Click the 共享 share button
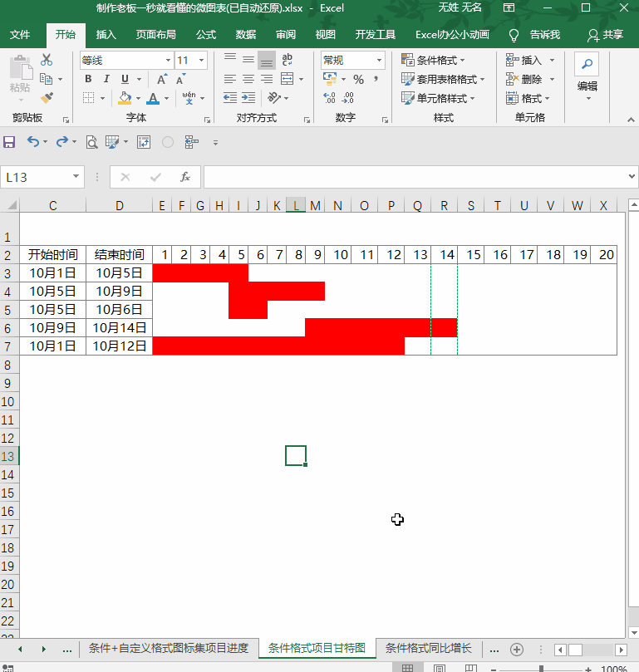Image resolution: width=639 pixels, height=672 pixels. [605, 35]
